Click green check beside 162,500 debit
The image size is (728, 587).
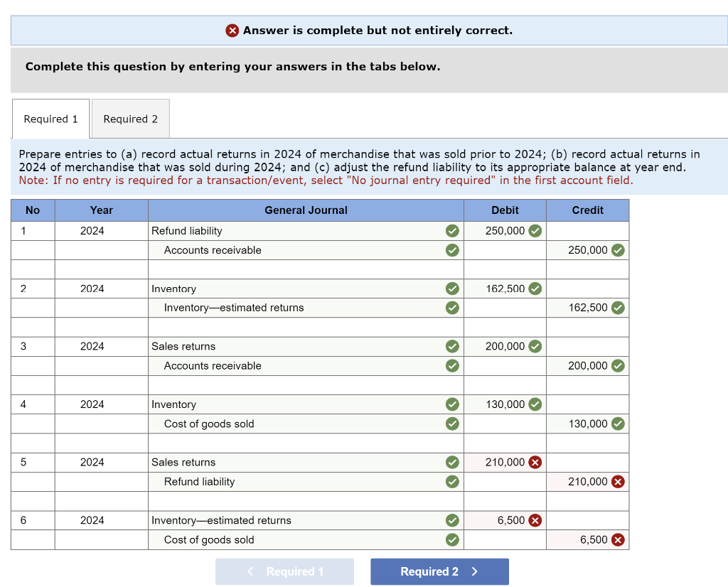pyautogui.click(x=535, y=289)
